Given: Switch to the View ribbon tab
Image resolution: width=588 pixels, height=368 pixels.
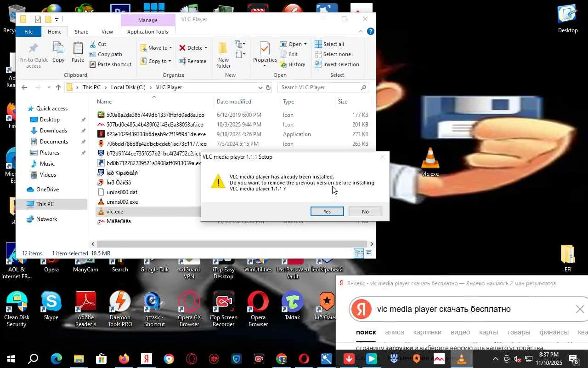Looking at the screenshot, I should point(107,32).
